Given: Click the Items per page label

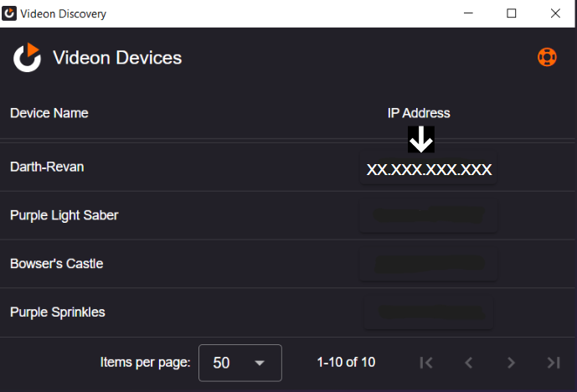Looking at the screenshot, I should coord(146,363).
